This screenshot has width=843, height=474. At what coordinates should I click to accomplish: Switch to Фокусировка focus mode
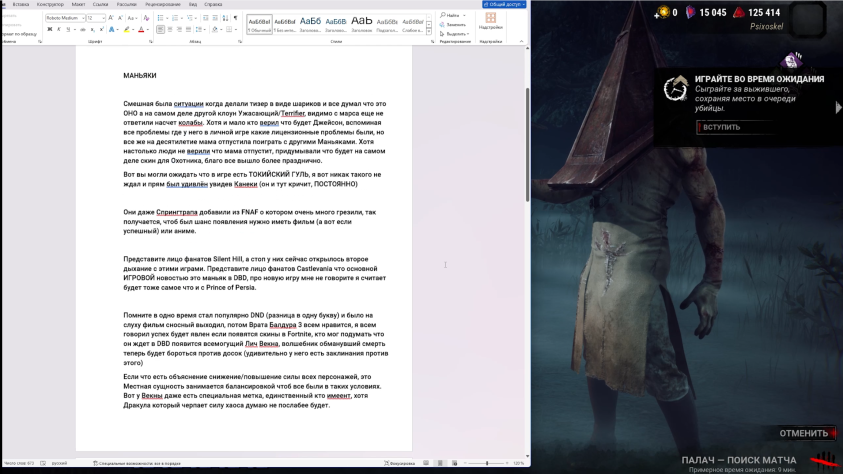pos(399,463)
